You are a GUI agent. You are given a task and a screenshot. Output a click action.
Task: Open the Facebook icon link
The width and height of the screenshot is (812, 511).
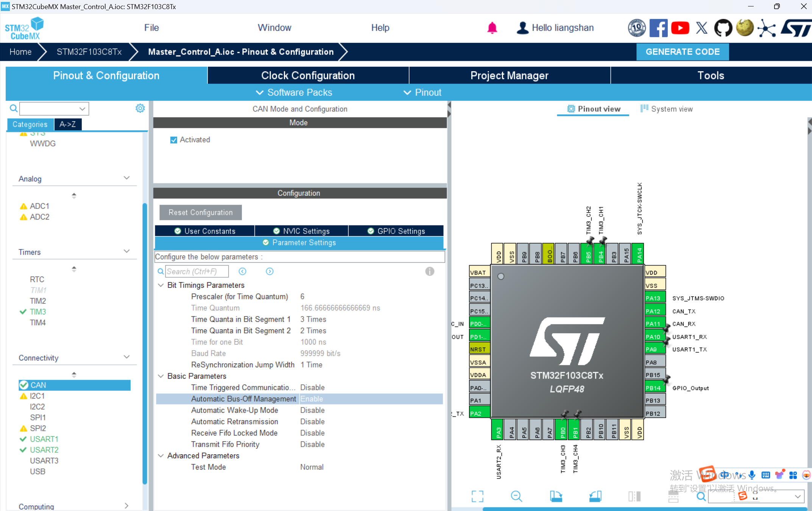(658, 28)
